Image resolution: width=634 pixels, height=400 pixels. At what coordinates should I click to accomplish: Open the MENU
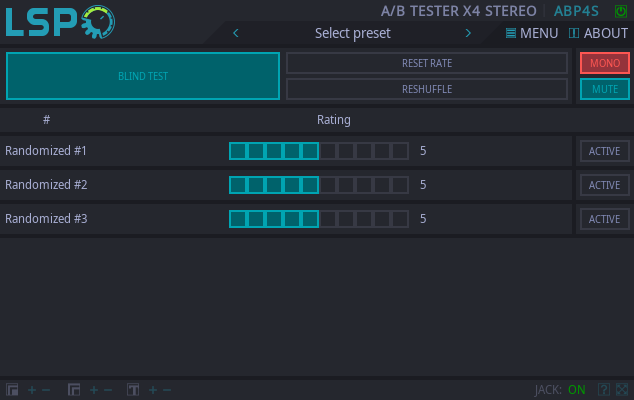(539, 33)
